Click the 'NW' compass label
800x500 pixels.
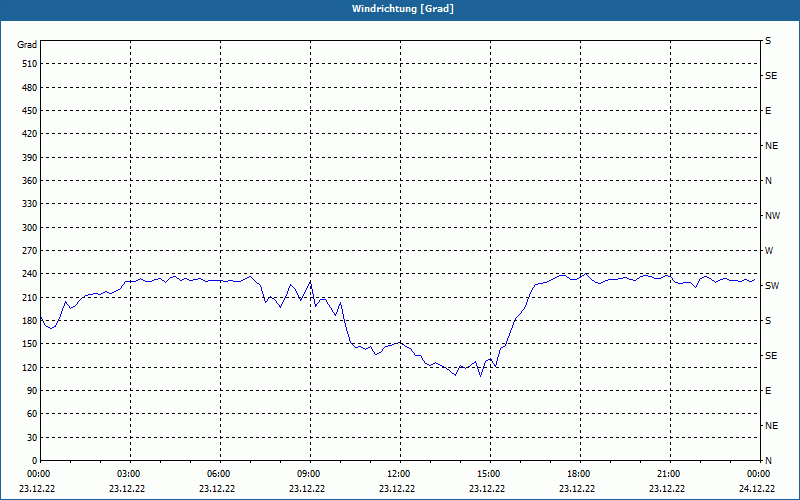(772, 216)
